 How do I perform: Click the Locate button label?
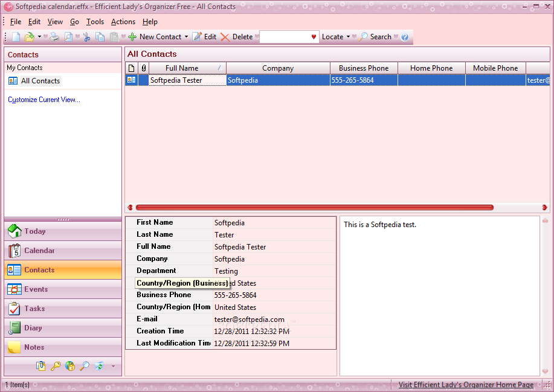332,37
